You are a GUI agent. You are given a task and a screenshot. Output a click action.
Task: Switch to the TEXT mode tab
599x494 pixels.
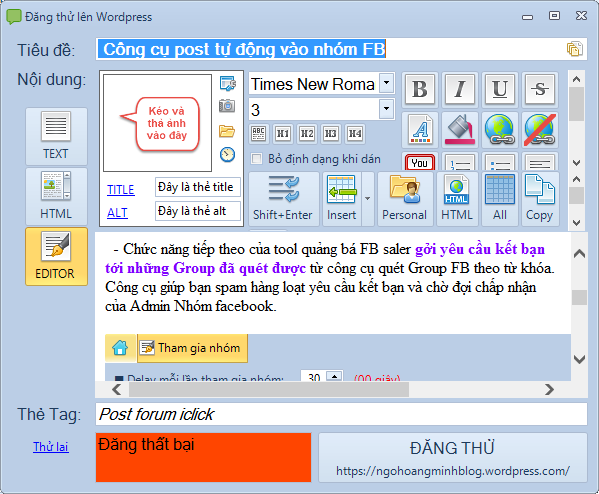tap(56, 136)
